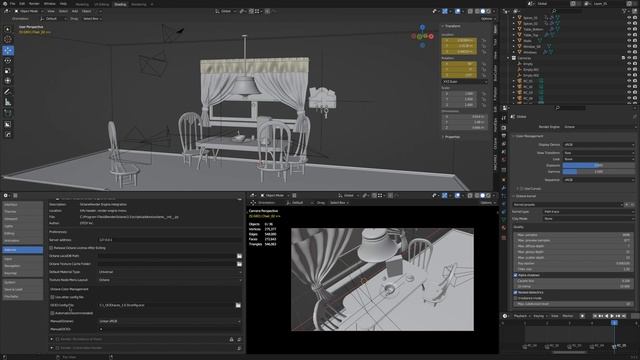640x360 pixels.
Task: Toggle Release Octane License After Exiting checkbox
Action: (51, 248)
